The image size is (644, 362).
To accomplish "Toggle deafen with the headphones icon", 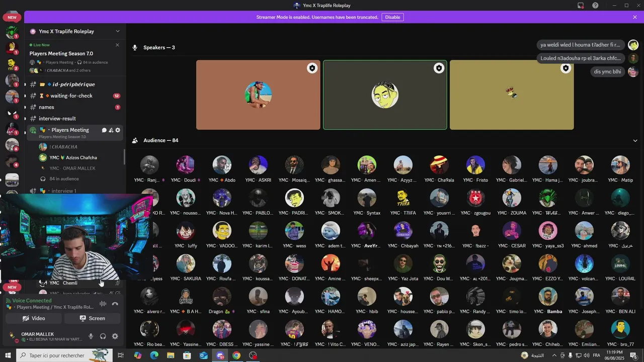I will pos(103,336).
